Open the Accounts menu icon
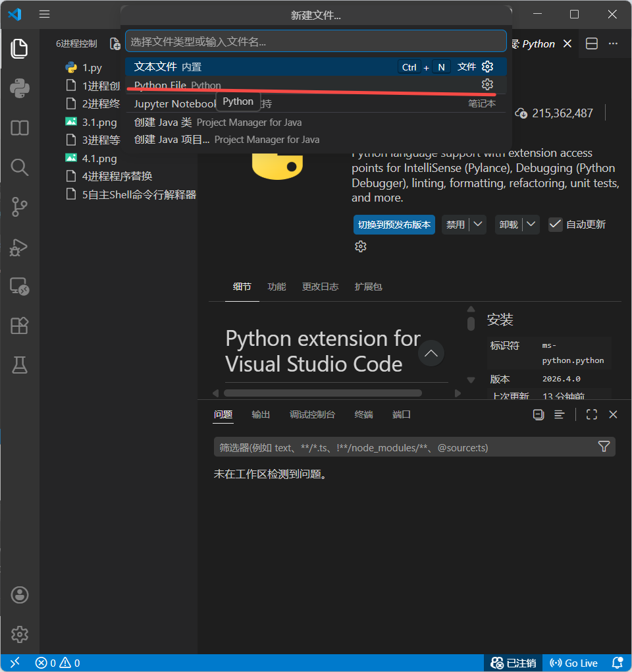The image size is (632, 672). click(x=19, y=595)
